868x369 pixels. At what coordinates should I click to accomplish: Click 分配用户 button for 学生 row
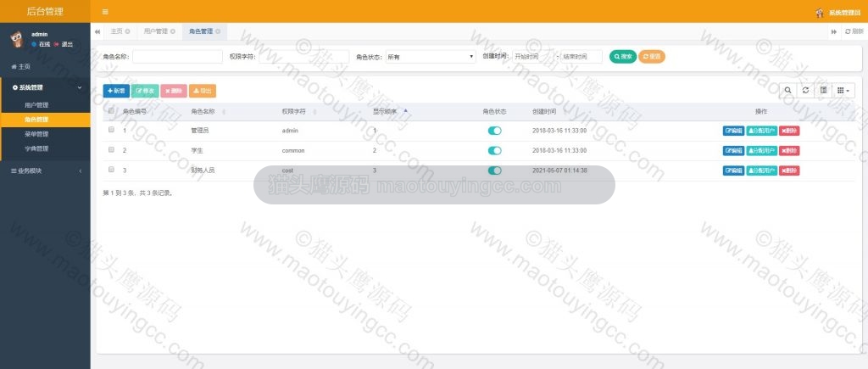click(762, 151)
